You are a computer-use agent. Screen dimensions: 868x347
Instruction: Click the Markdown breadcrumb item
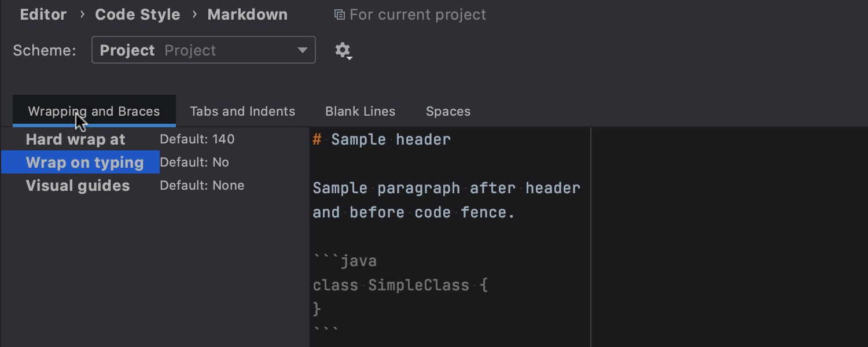(248, 14)
